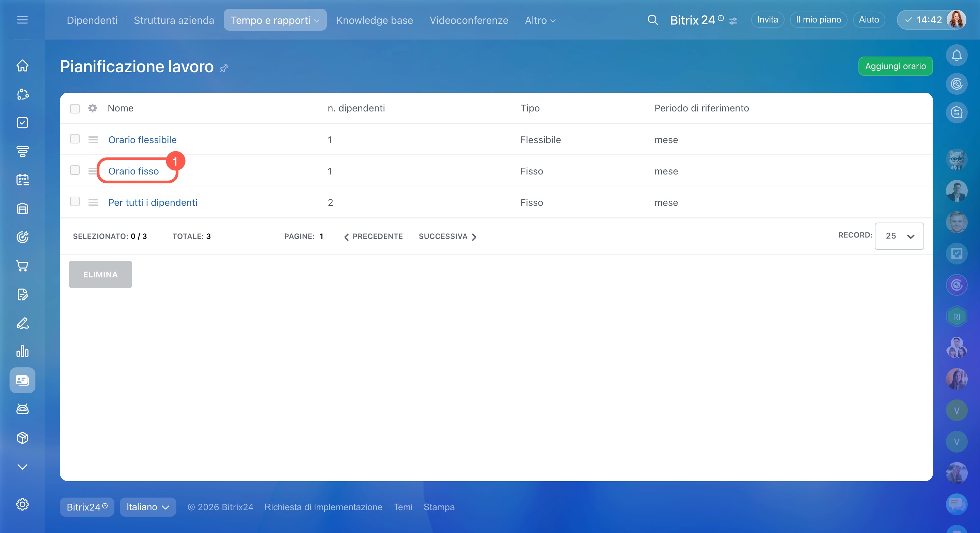
Task: Click the search magnifier icon
Action: (x=652, y=20)
